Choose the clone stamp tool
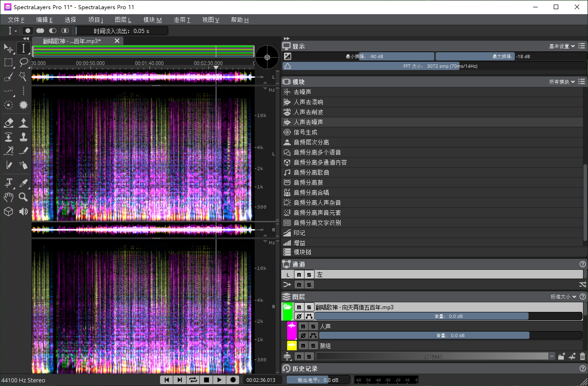 coord(23,137)
